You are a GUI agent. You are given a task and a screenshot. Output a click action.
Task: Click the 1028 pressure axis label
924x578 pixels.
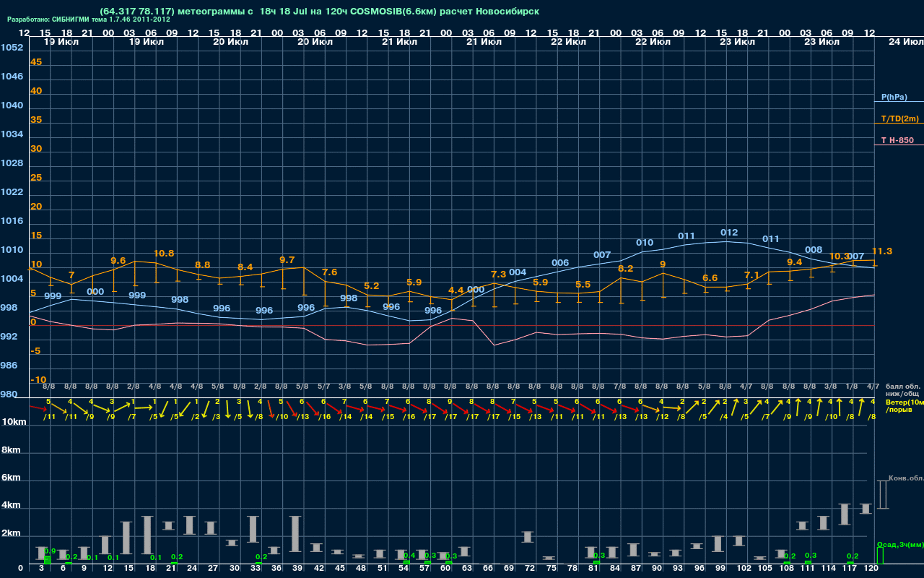click(12, 163)
